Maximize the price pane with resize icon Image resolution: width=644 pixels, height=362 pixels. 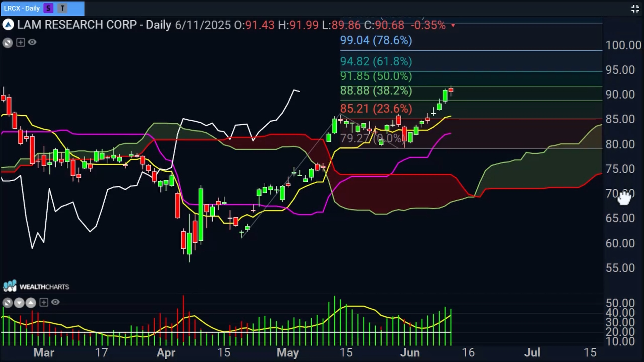pos(8,43)
